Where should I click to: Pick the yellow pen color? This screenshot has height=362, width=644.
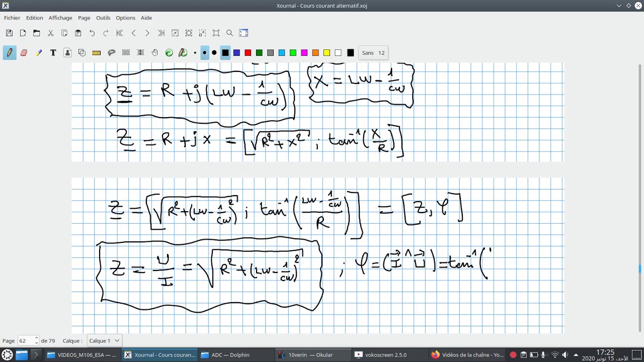tap(327, 53)
